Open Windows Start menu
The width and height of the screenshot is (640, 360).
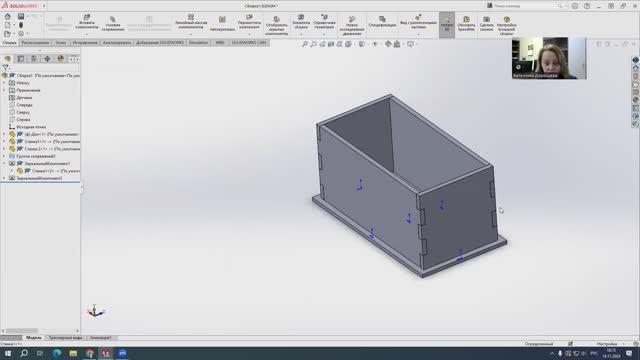click(8, 353)
